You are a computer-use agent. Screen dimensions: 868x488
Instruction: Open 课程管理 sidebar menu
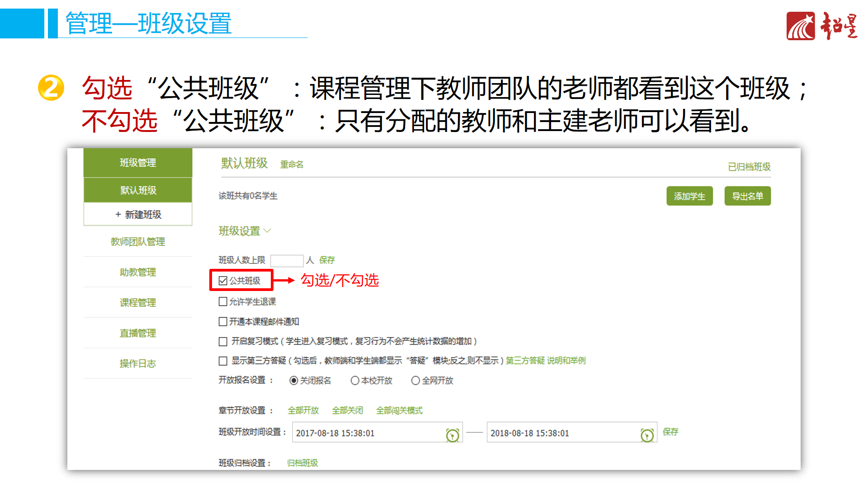[x=138, y=303]
